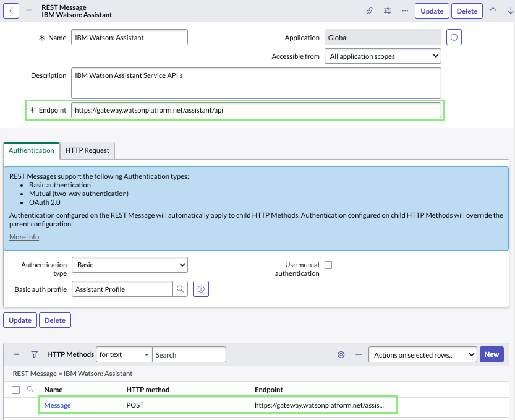Viewport: 515px width, 420px height.
Task: Go back using the left chevron button
Action: point(11,11)
